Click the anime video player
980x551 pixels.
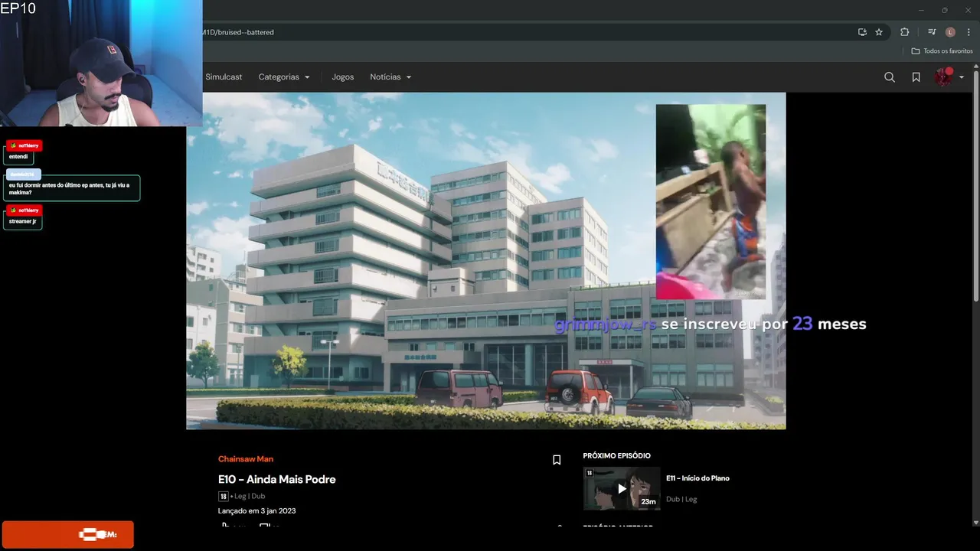coord(486,261)
